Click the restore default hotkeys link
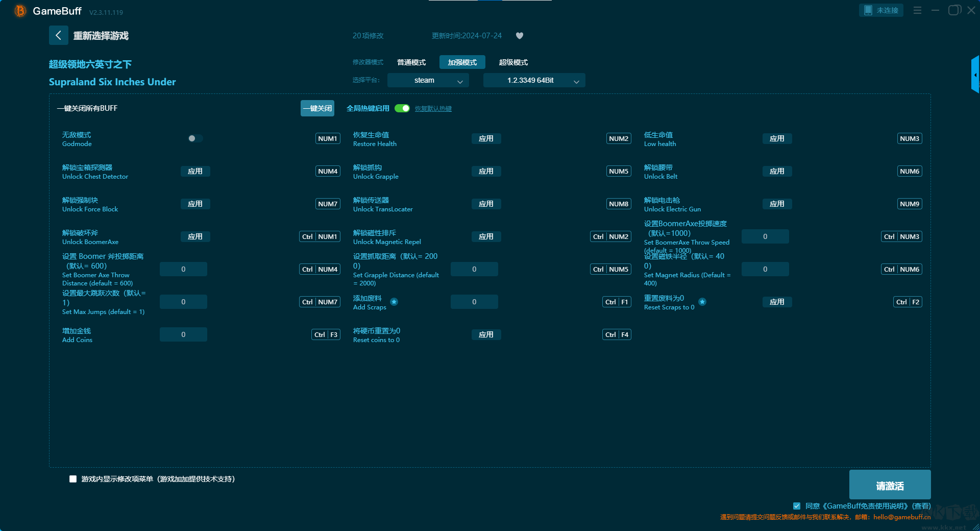The image size is (980, 531). 433,109
